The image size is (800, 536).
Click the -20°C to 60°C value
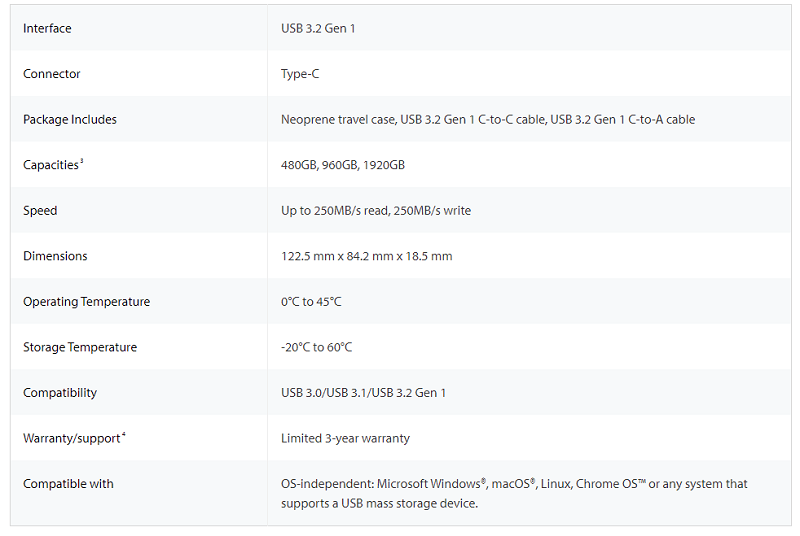[x=316, y=347]
